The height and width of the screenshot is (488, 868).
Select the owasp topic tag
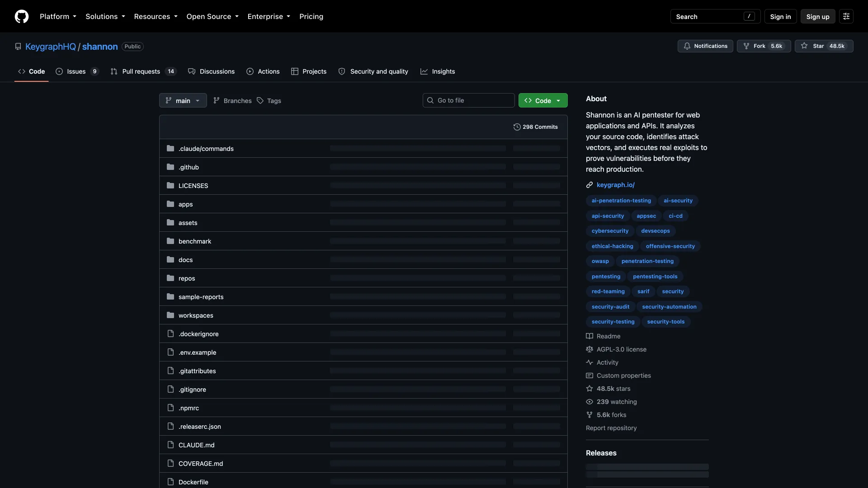600,261
